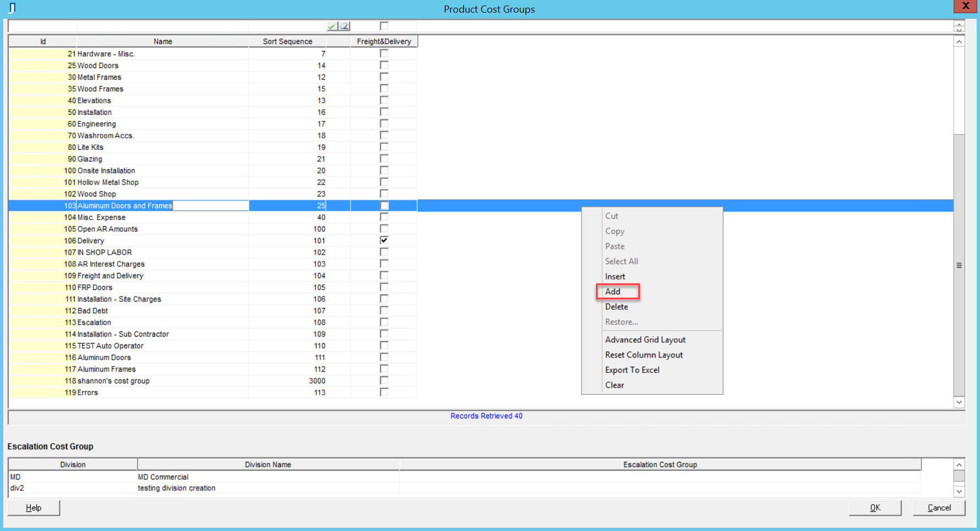The height and width of the screenshot is (531, 980).
Task: Click the main grid vertical scrollbar thumb
Action: tap(959, 265)
